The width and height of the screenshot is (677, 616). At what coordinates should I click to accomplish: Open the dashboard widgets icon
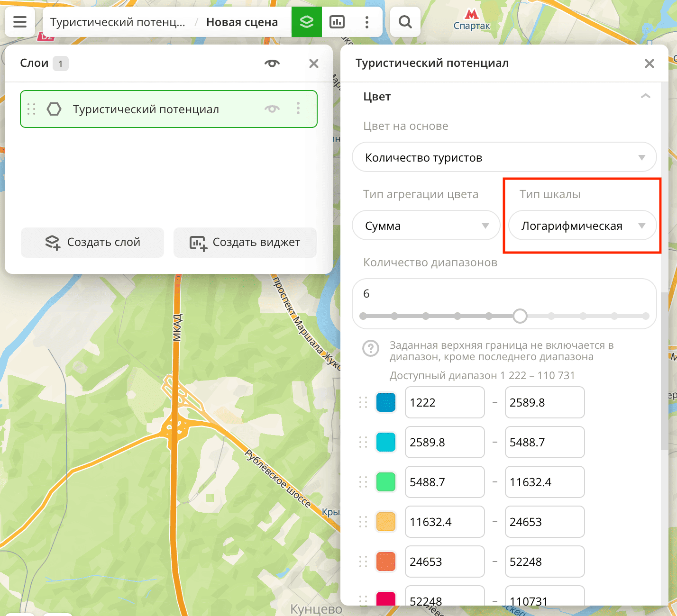pyautogui.click(x=337, y=22)
